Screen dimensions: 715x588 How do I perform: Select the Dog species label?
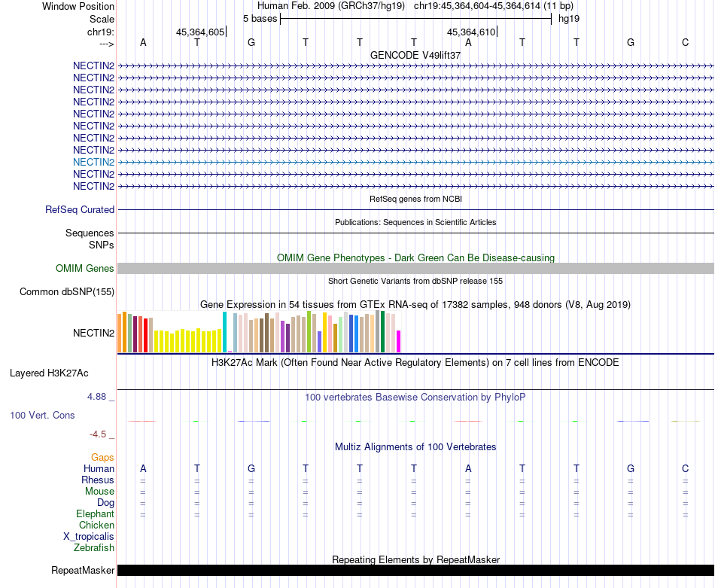[x=106, y=503]
